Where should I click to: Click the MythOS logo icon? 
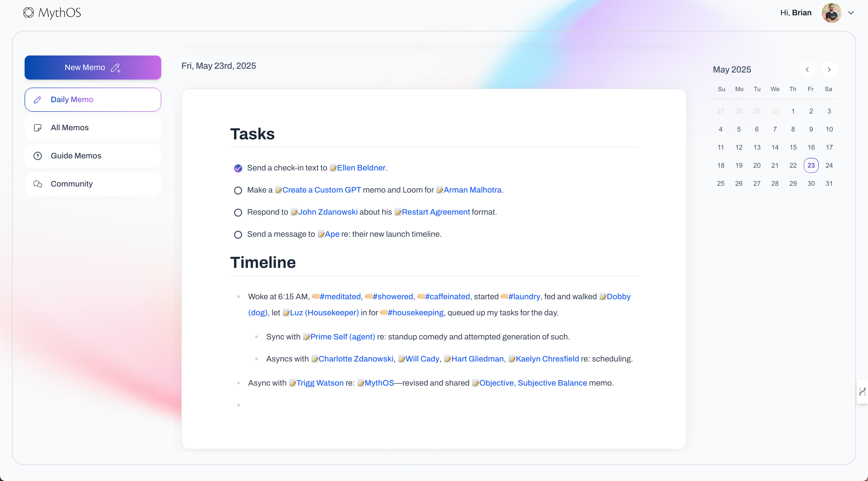pyautogui.click(x=29, y=13)
